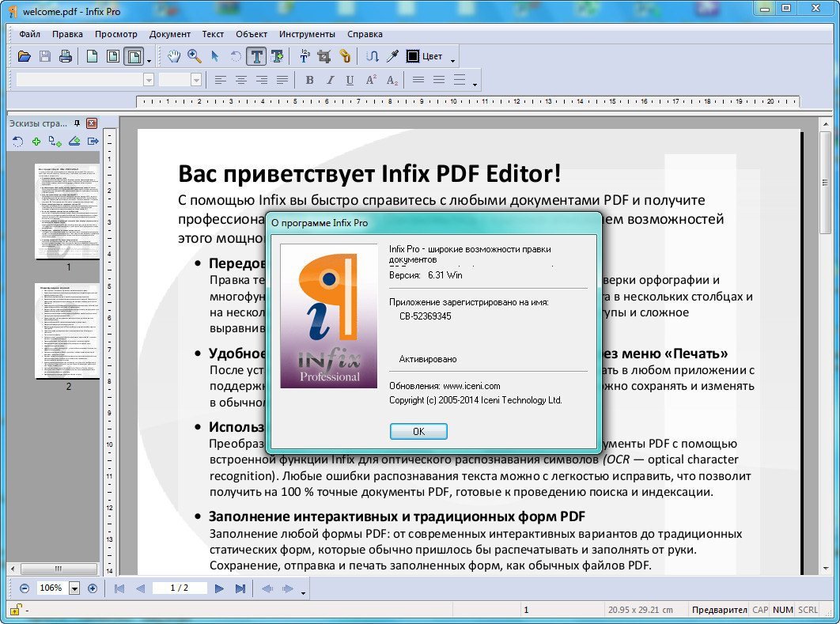This screenshot has width=840, height=624.
Task: Open the Текст menu
Action: pyautogui.click(x=213, y=34)
